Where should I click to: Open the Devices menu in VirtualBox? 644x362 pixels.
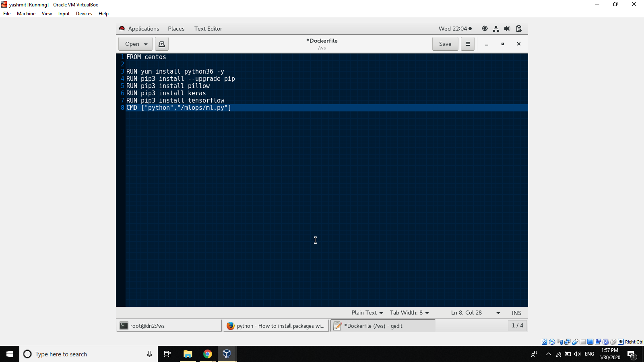tap(84, 13)
